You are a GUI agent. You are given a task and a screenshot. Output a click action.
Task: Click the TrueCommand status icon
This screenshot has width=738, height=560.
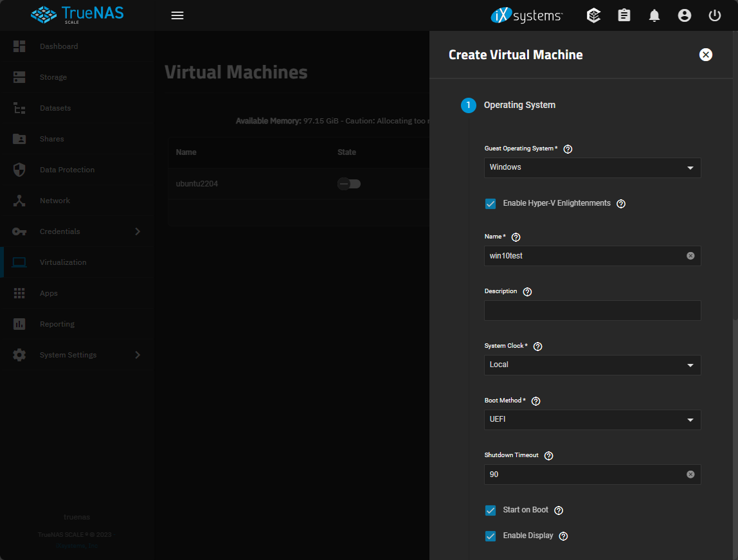coord(594,15)
